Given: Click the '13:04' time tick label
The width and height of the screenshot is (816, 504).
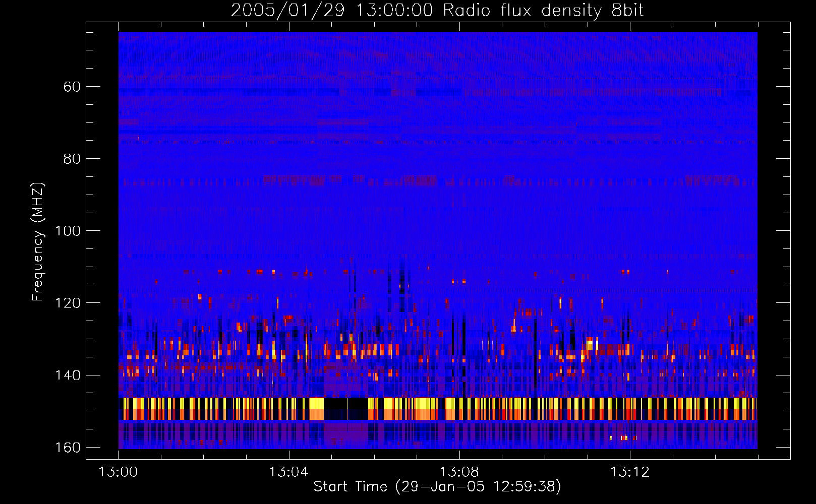Looking at the screenshot, I should 288,472.
